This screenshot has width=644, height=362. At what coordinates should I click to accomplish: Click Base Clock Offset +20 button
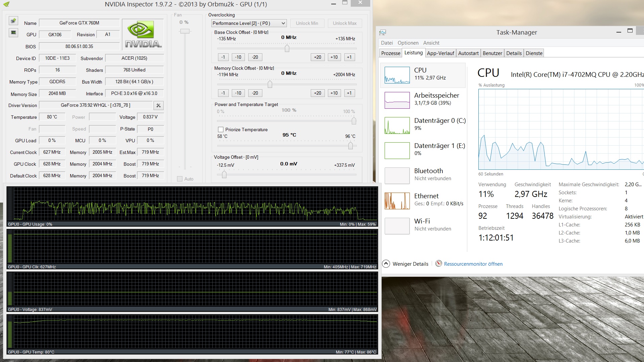317,57
